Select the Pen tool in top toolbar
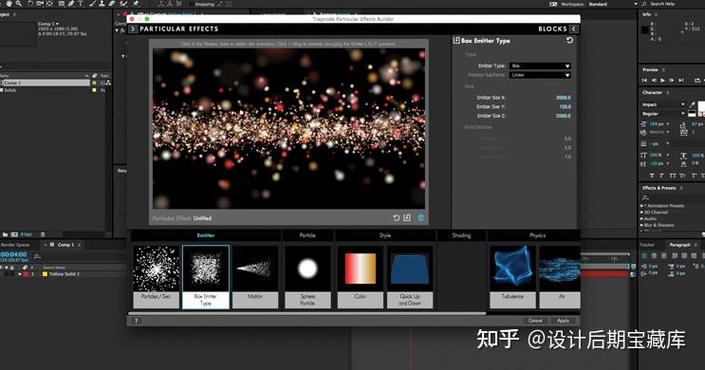The image size is (705, 370). click(x=71, y=3)
